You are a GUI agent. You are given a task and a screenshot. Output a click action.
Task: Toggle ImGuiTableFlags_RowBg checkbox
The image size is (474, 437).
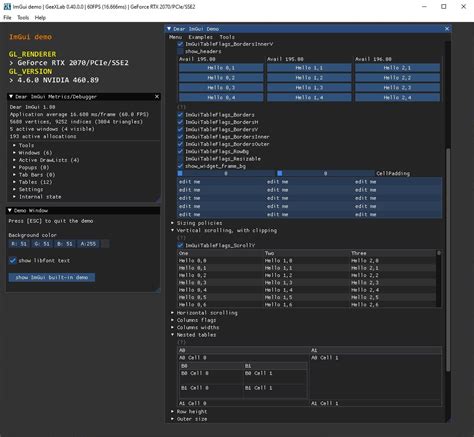pyautogui.click(x=180, y=151)
